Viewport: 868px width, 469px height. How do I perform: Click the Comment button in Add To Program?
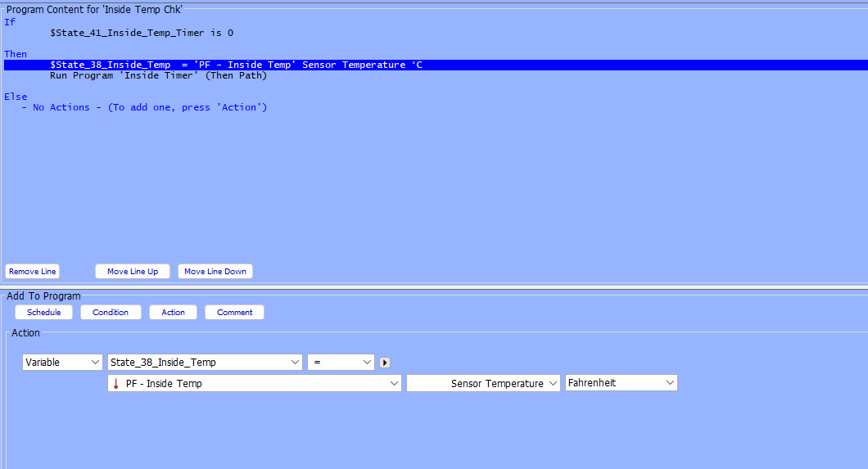point(234,313)
